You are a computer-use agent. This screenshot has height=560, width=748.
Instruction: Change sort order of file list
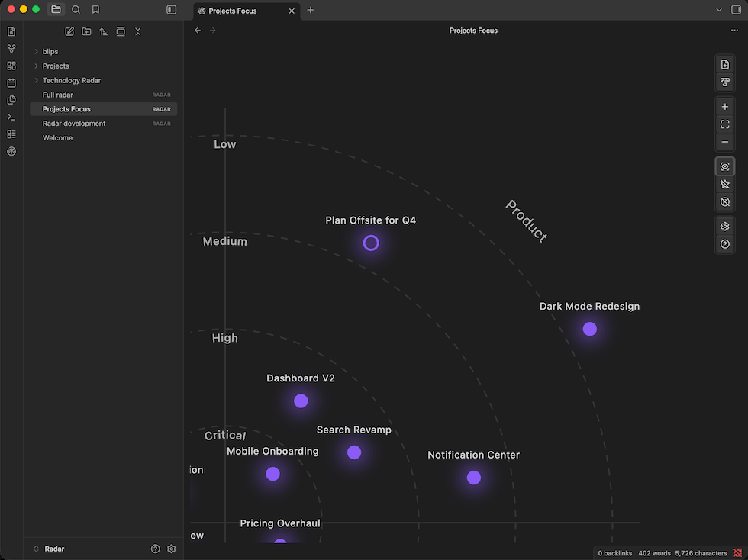point(104,31)
